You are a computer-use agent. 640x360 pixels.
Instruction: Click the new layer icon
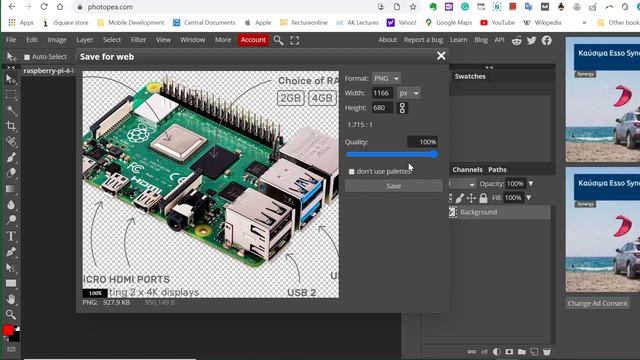pos(534,351)
